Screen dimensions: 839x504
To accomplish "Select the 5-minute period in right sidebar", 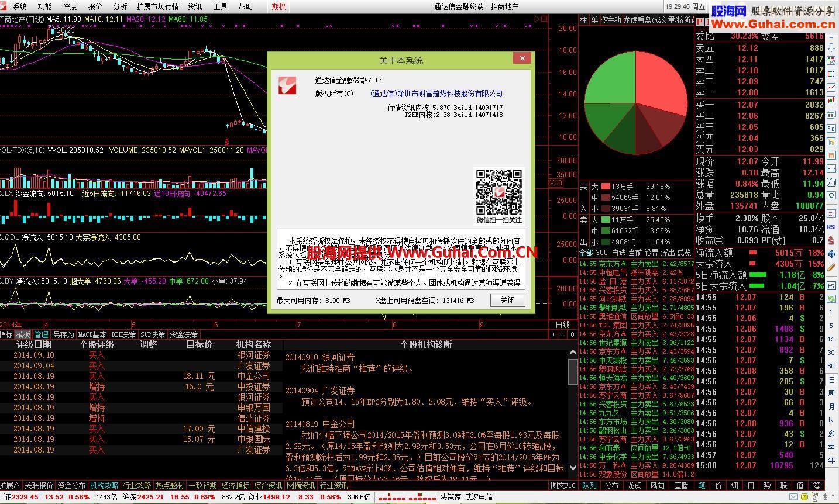I will [831, 325].
